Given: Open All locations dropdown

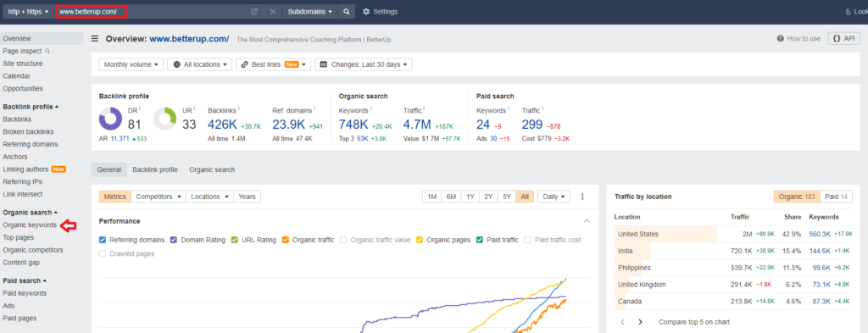Looking at the screenshot, I should tap(200, 64).
